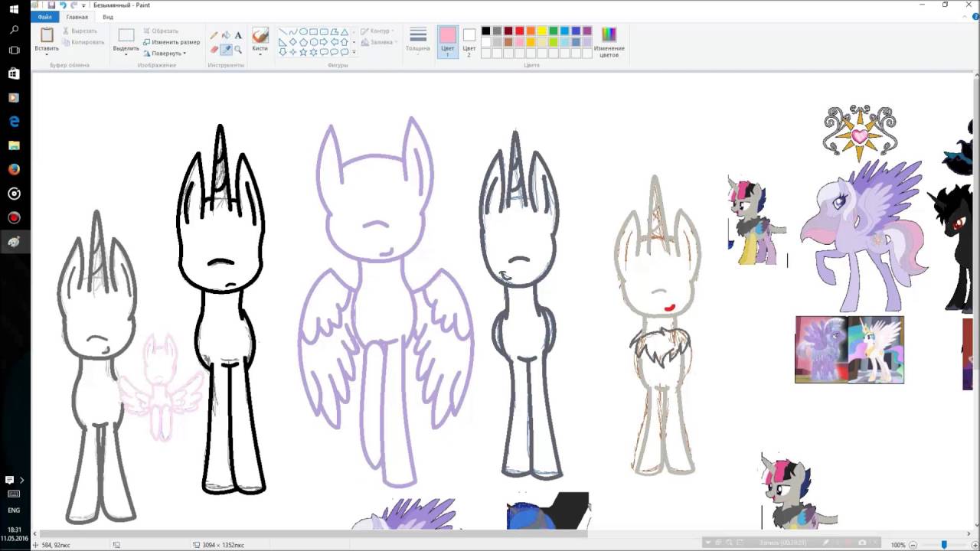This screenshot has width=980, height=551.
Task: Click the Cut (Вырезать) button
Action: (80, 31)
